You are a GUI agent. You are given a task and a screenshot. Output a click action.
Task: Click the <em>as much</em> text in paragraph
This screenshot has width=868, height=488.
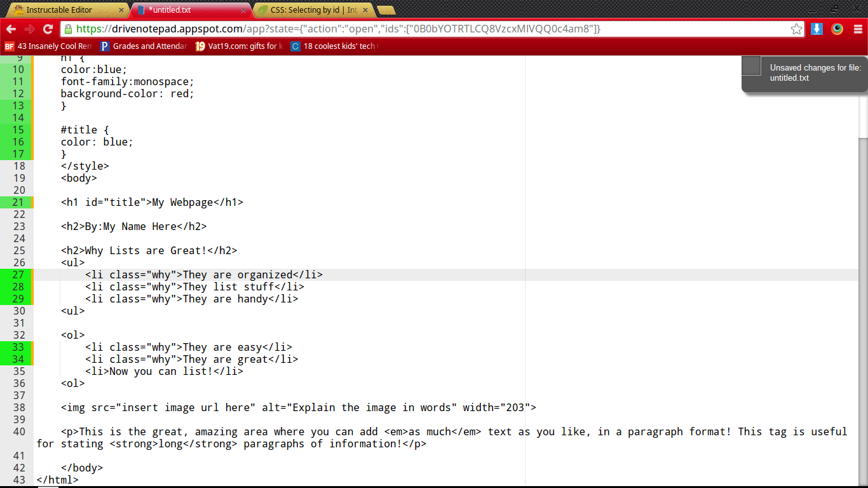tap(433, 431)
